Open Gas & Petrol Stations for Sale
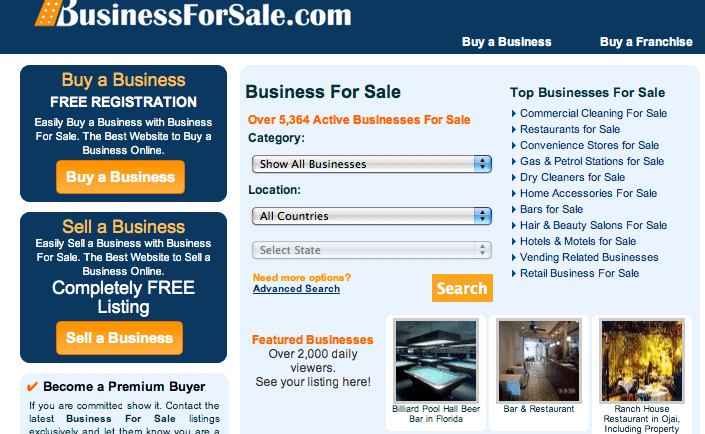Screen dimensions: 705x434 [x=592, y=161]
